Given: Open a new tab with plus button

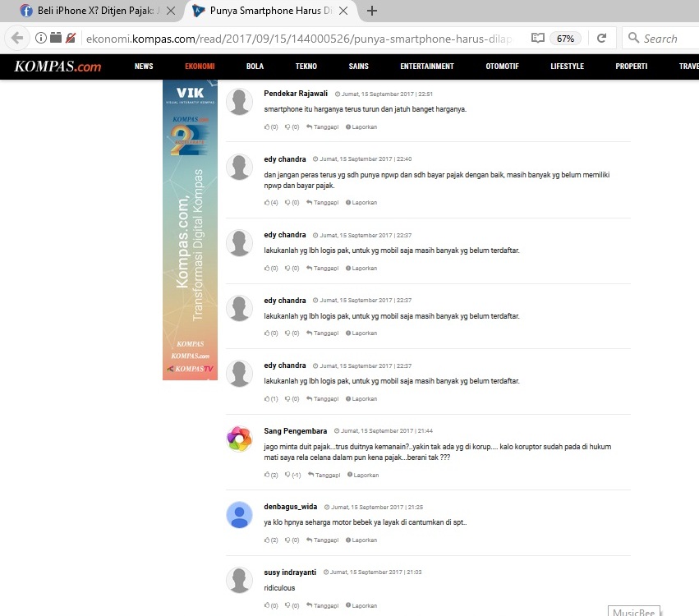Looking at the screenshot, I should [x=372, y=11].
